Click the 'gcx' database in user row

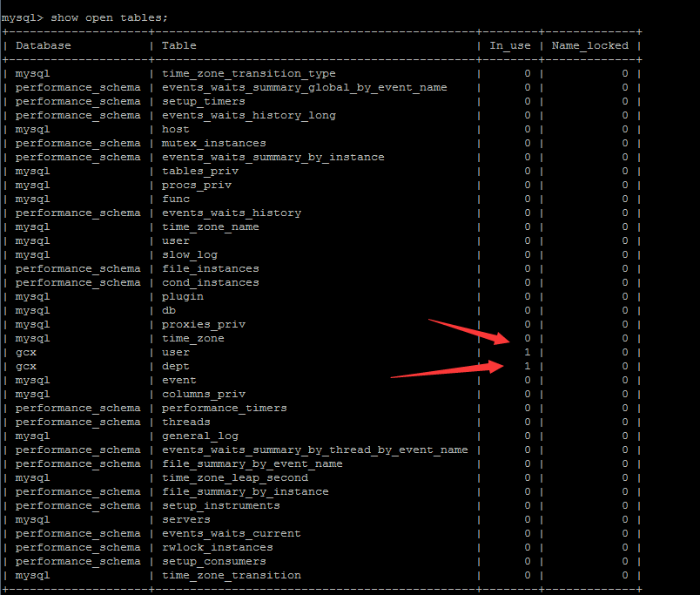(x=26, y=353)
